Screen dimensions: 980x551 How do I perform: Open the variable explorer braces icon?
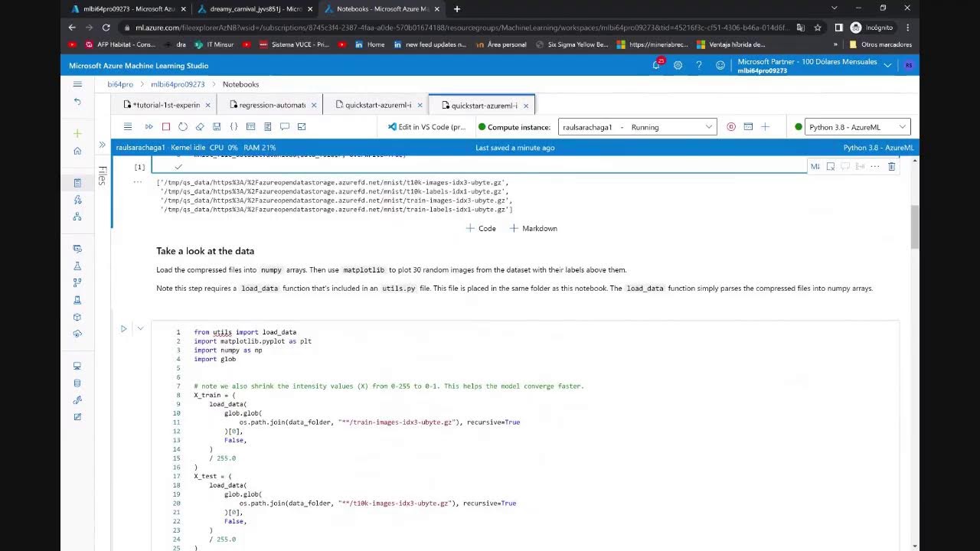(234, 127)
